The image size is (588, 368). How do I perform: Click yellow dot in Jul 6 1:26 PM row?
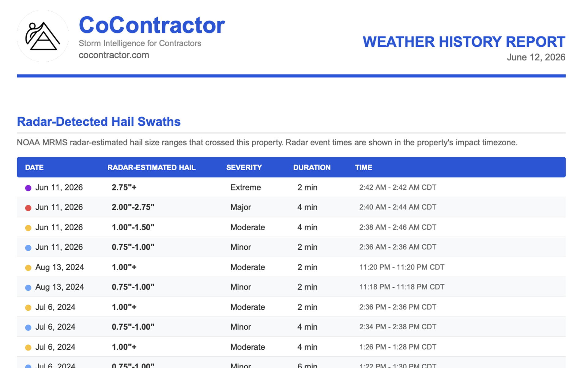pyautogui.click(x=28, y=347)
